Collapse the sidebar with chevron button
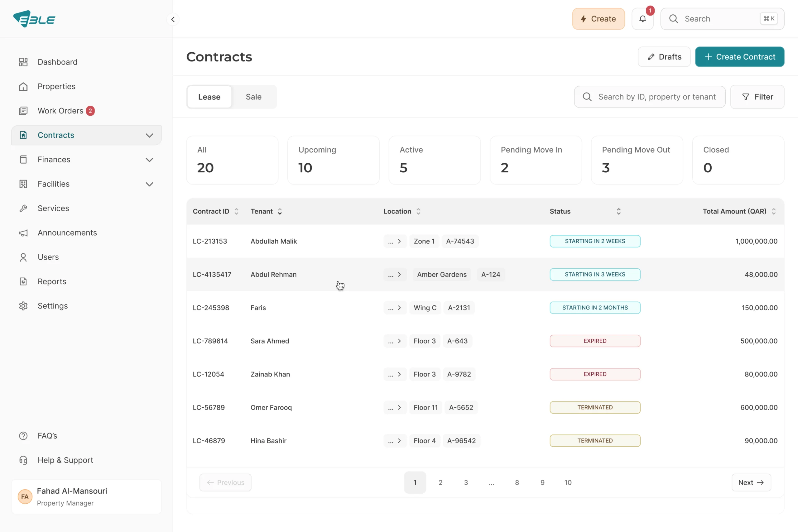Image resolution: width=798 pixels, height=532 pixels. [x=173, y=19]
